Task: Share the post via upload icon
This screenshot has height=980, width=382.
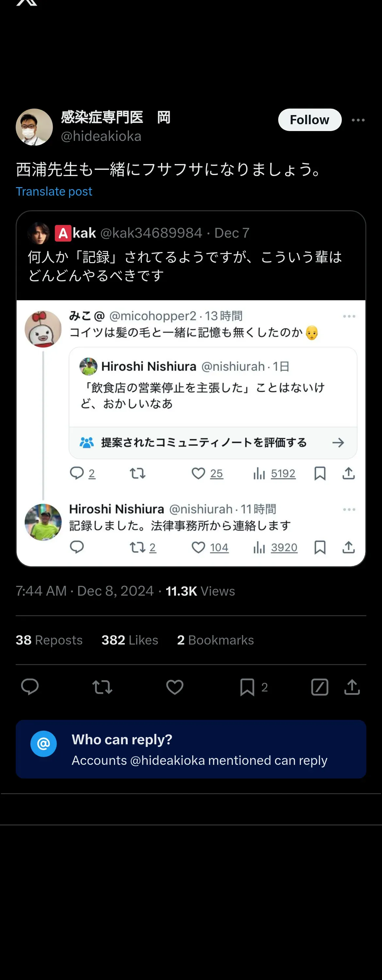Action: pyautogui.click(x=352, y=687)
